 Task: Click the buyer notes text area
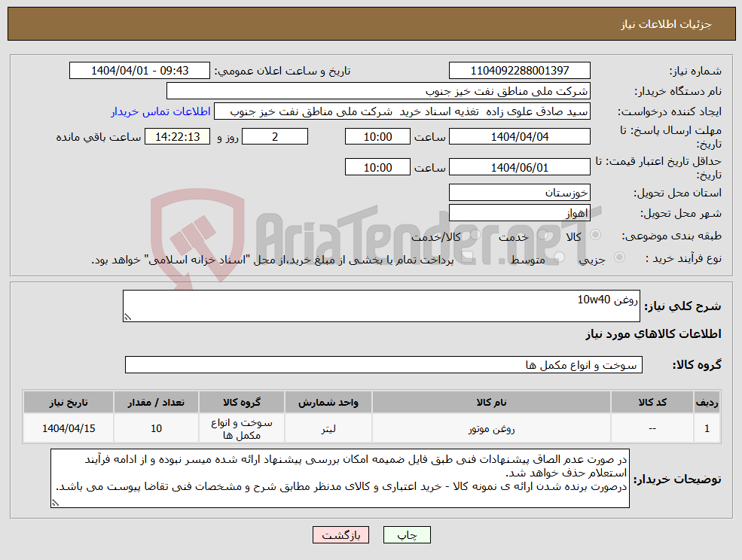pos(340,478)
